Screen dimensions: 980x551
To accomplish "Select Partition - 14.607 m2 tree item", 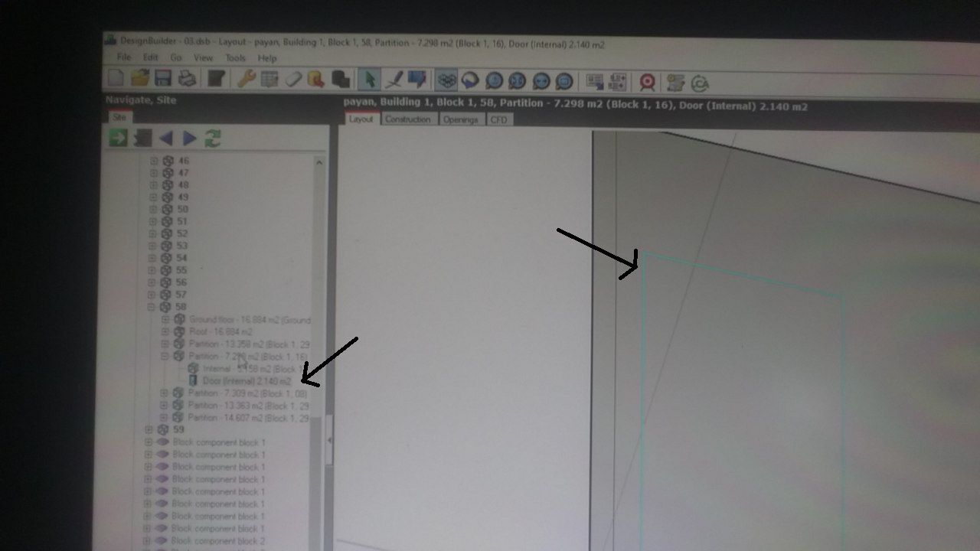I will coord(249,418).
